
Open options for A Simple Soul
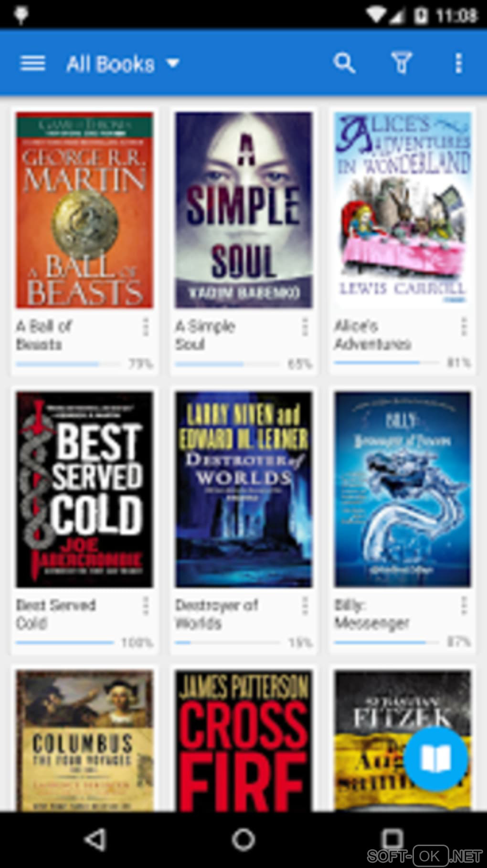pyautogui.click(x=305, y=327)
